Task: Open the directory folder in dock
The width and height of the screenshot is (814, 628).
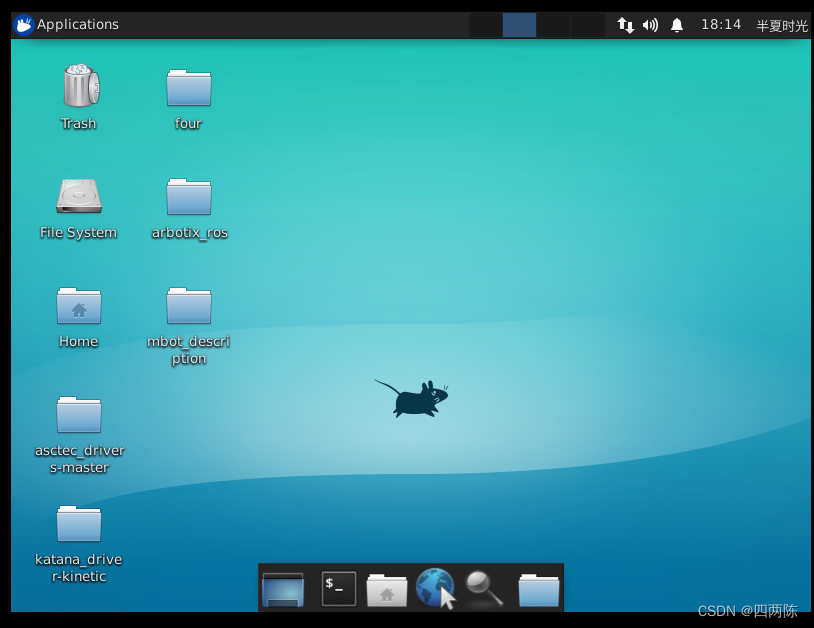Action: click(x=539, y=590)
